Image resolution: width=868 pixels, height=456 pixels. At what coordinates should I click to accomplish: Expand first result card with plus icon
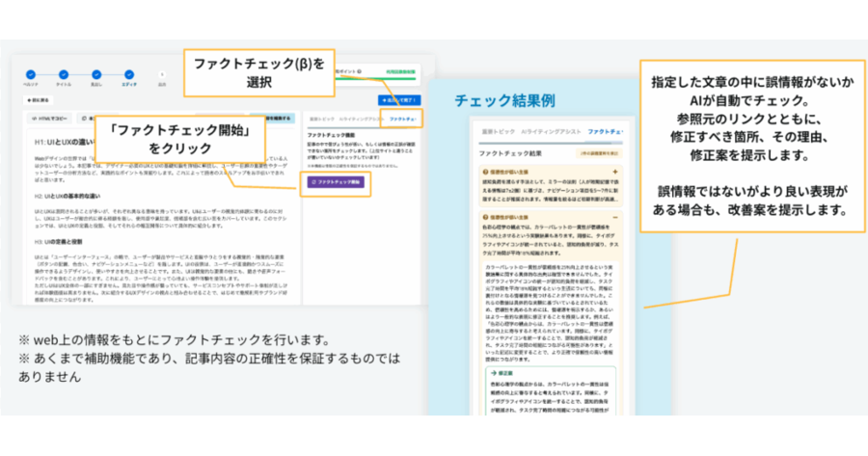click(614, 173)
